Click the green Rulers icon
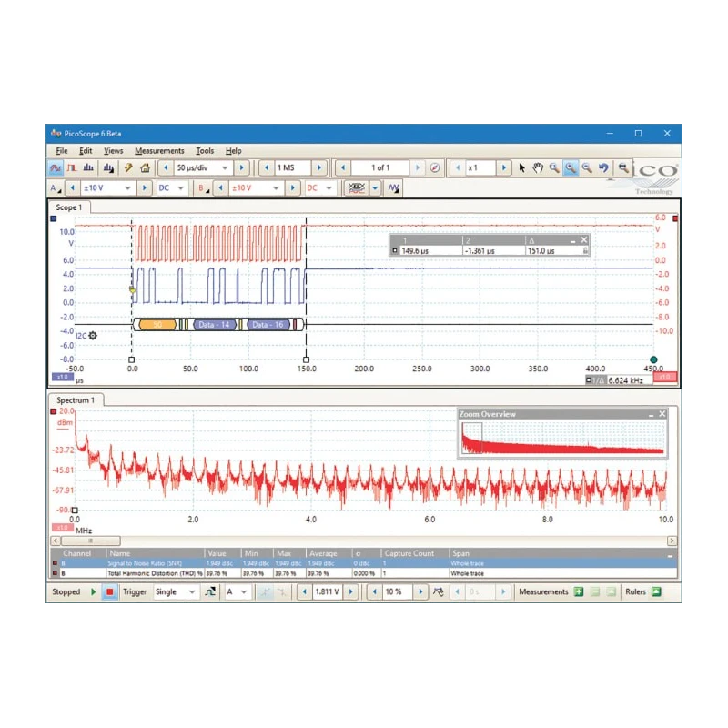This screenshot has height=728, width=728. 656,592
